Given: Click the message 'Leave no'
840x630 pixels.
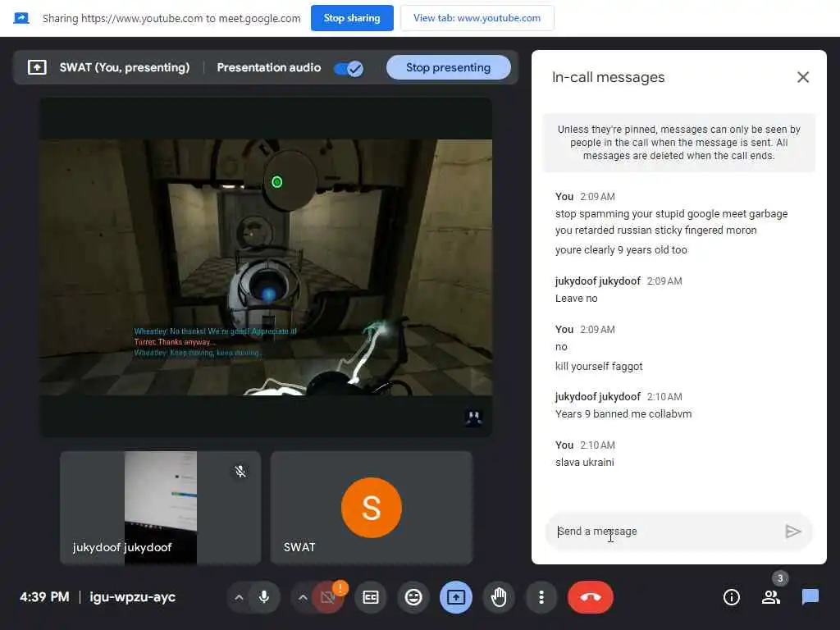Looking at the screenshot, I should [x=576, y=299].
